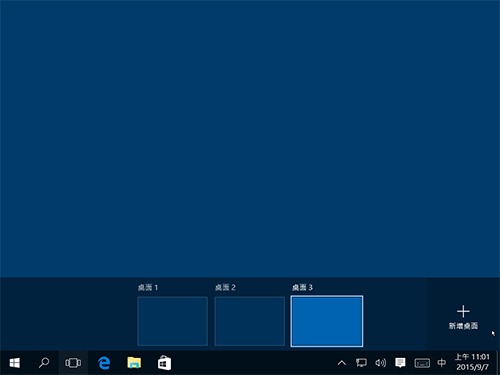Image resolution: width=500 pixels, height=375 pixels.
Task: Toggle the Task View button
Action: pos(73,363)
